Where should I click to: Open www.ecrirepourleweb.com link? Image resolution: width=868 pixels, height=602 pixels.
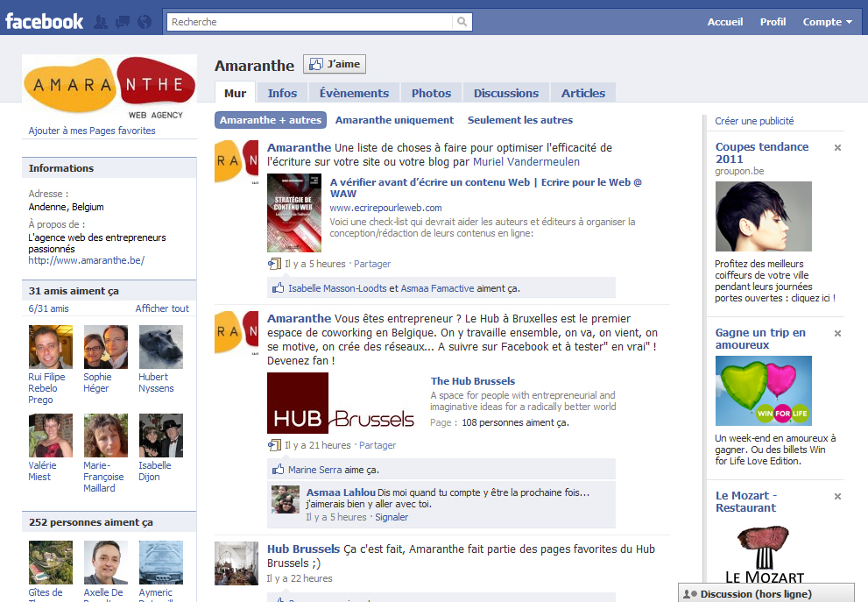coord(386,208)
